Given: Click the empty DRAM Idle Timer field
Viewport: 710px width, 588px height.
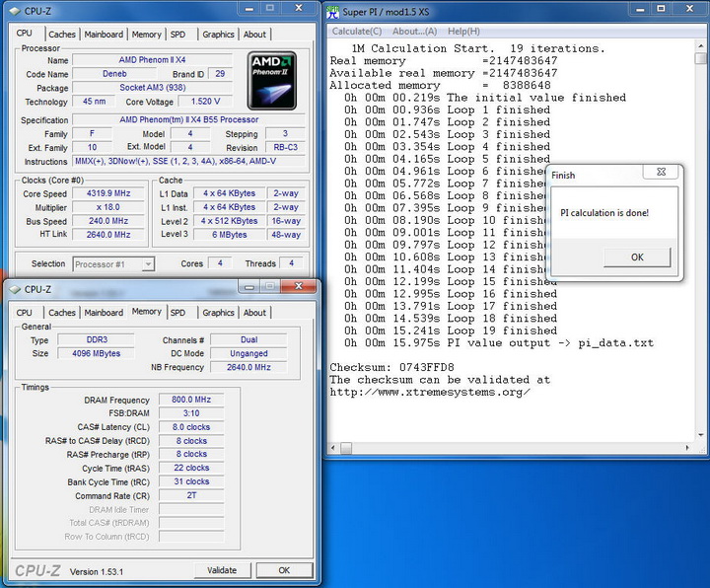Looking at the screenshot, I should [x=191, y=510].
